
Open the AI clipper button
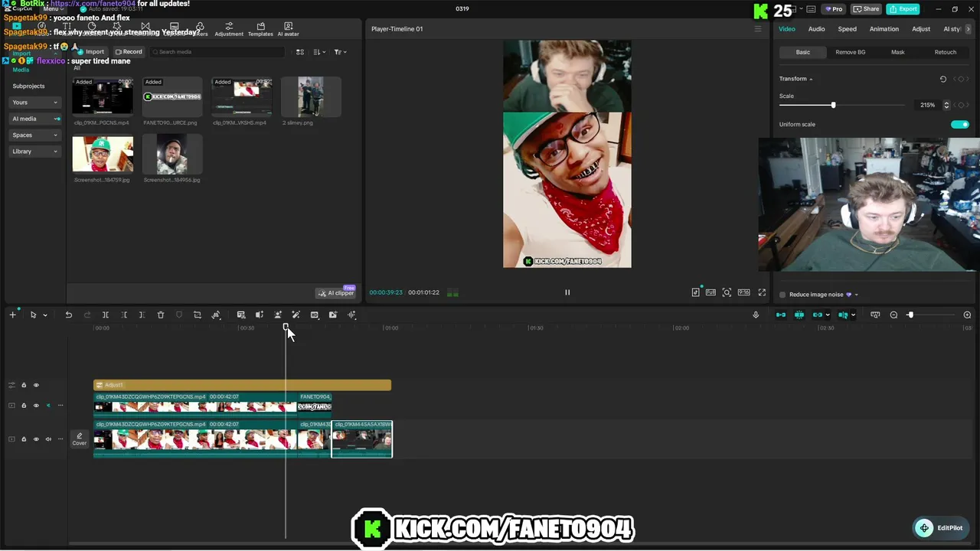(x=336, y=293)
